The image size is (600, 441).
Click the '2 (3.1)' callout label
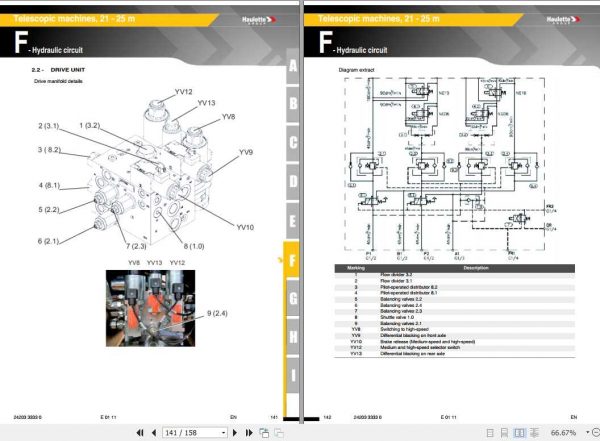(49, 126)
